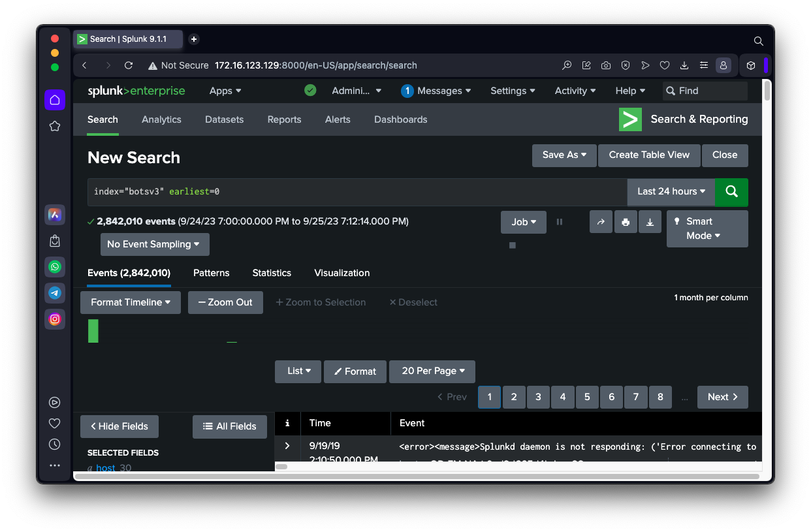Open the List display dropdown

pyautogui.click(x=298, y=371)
